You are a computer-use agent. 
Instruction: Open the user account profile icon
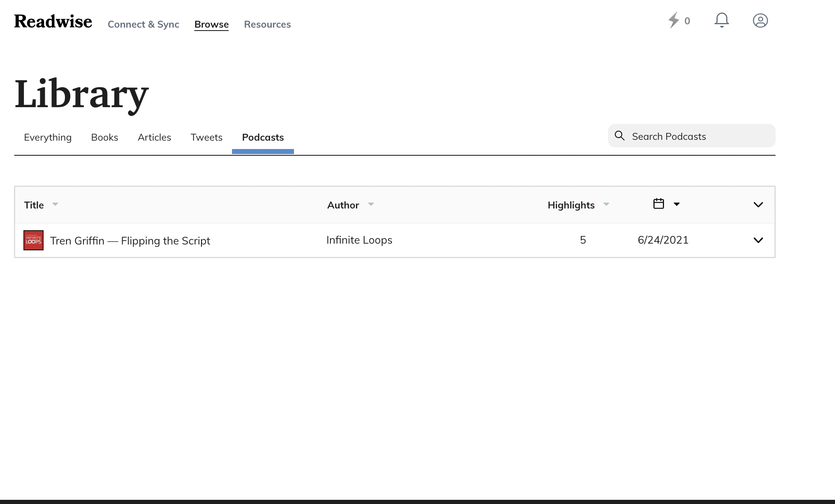pyautogui.click(x=760, y=21)
